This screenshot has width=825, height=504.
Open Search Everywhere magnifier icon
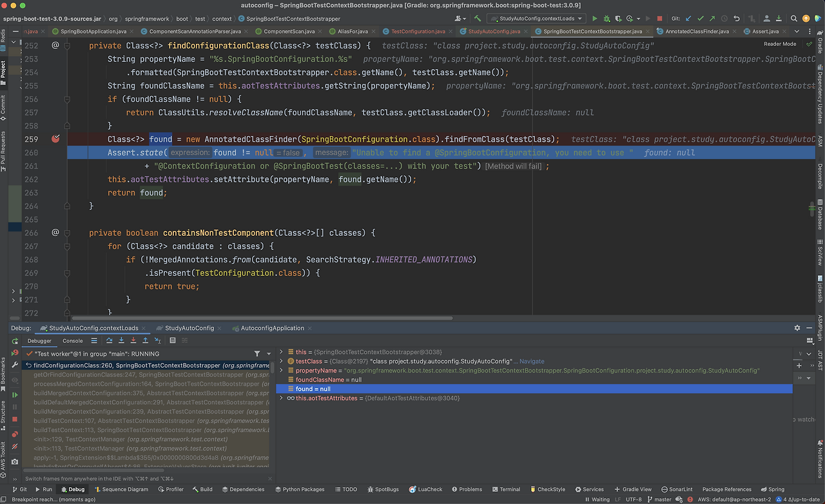793,19
